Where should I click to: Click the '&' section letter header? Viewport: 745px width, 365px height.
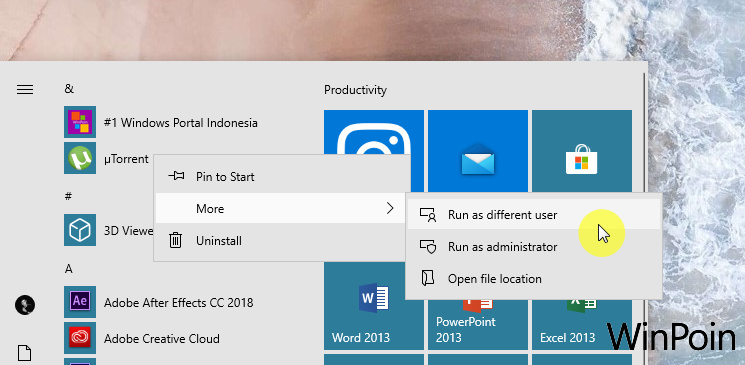pyautogui.click(x=69, y=89)
